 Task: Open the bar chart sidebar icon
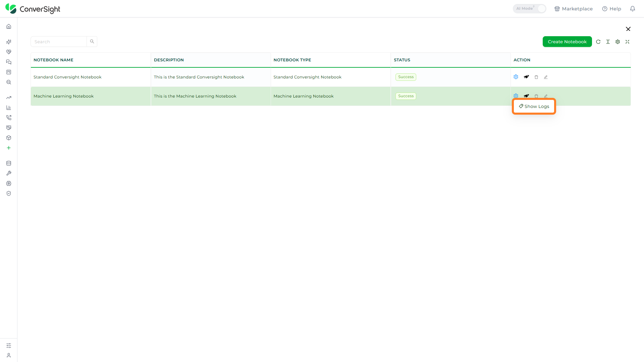point(9,108)
